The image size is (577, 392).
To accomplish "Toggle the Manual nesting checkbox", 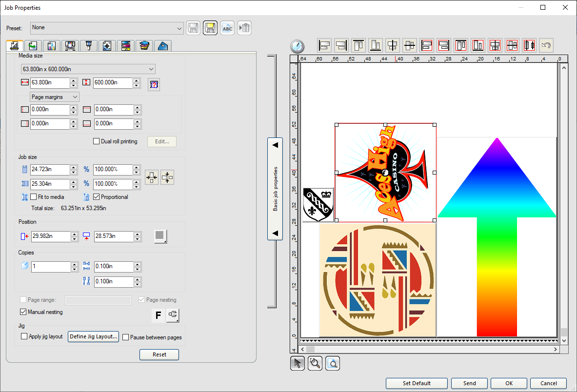I will click(x=23, y=312).
